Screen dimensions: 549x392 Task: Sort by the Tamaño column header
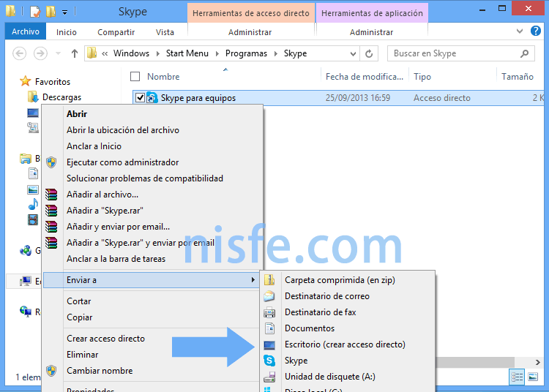(x=517, y=77)
